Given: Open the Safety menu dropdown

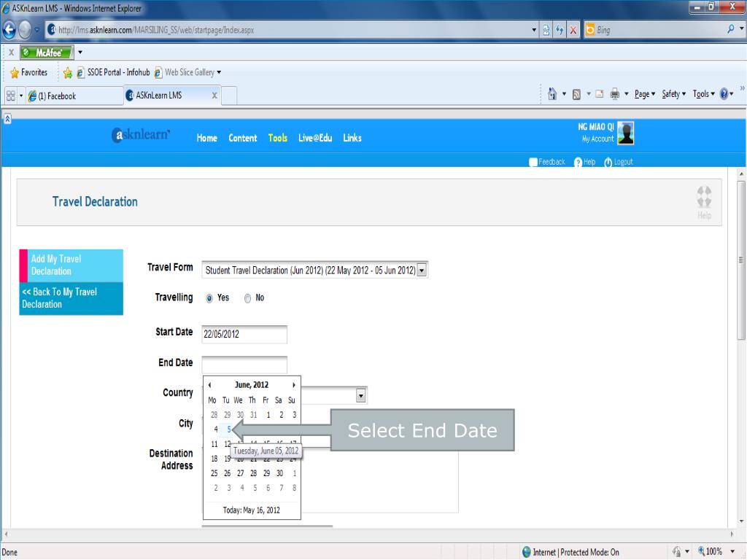Looking at the screenshot, I should (x=673, y=94).
